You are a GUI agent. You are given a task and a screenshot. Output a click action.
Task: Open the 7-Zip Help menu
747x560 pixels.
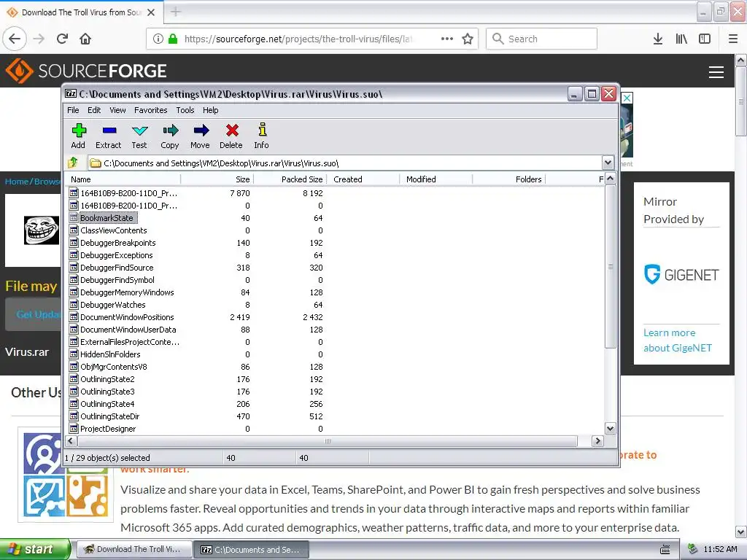[x=210, y=110]
